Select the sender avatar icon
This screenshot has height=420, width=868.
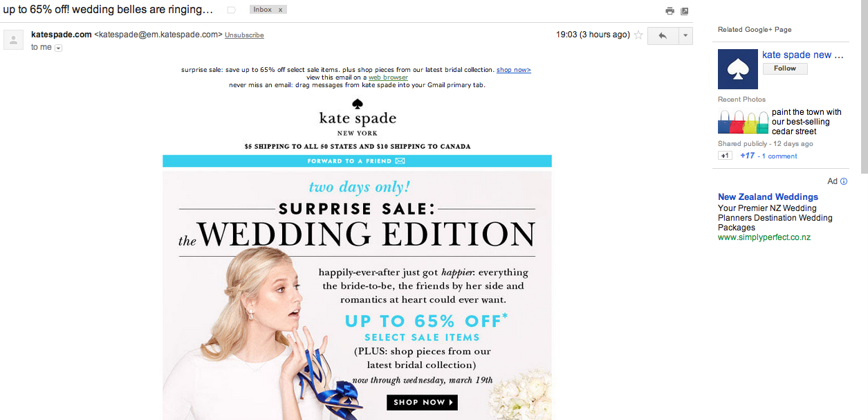14,39
